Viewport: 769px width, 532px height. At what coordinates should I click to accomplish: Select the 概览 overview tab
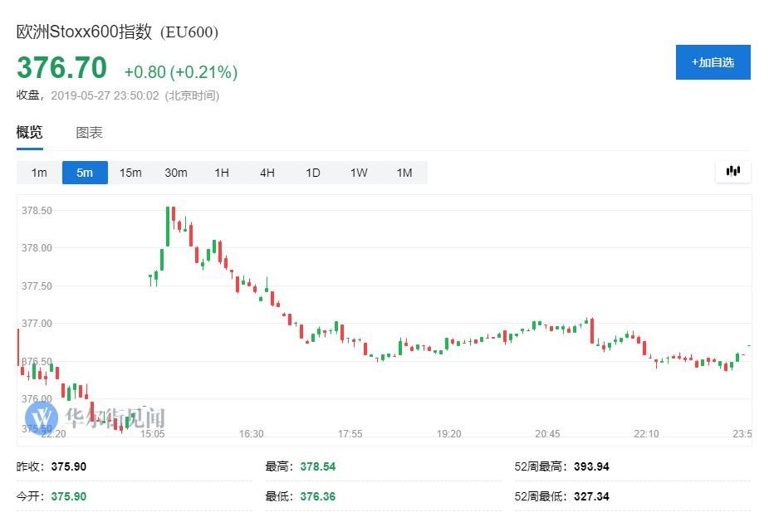click(x=30, y=133)
